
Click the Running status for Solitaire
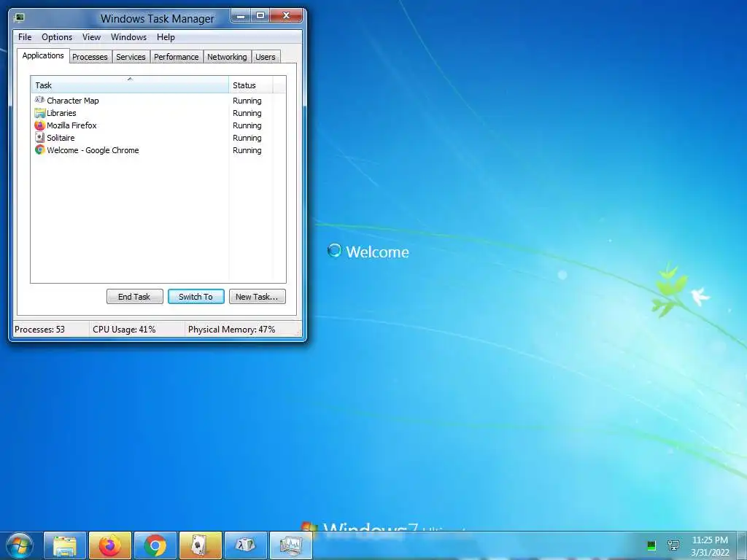(247, 138)
